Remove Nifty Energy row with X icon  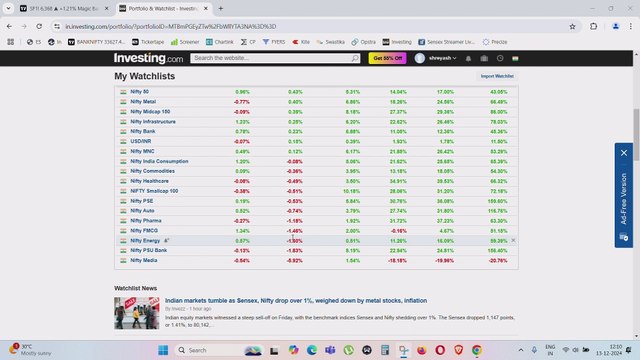[513, 240]
